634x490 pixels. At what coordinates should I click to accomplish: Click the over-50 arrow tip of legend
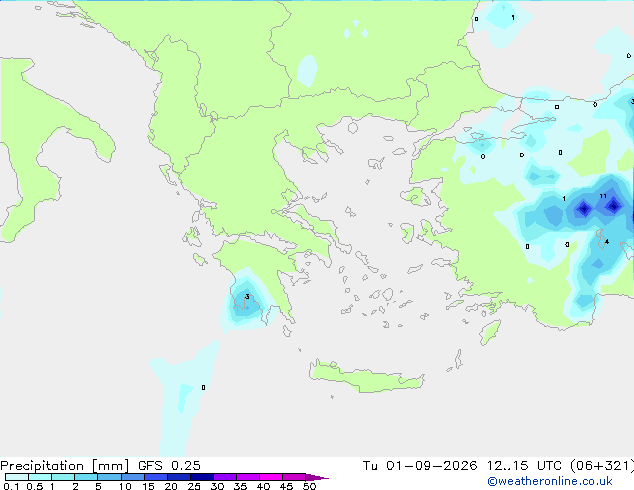(x=317, y=477)
